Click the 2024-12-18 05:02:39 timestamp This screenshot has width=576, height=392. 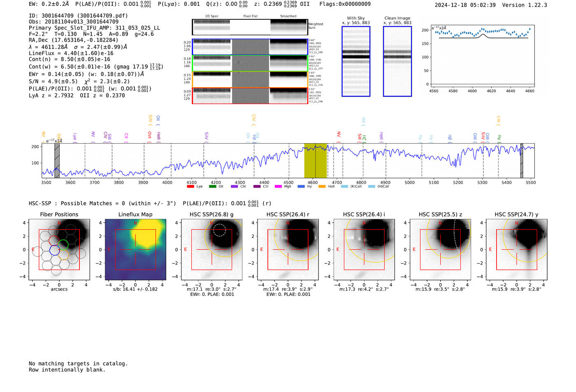tap(465, 5)
